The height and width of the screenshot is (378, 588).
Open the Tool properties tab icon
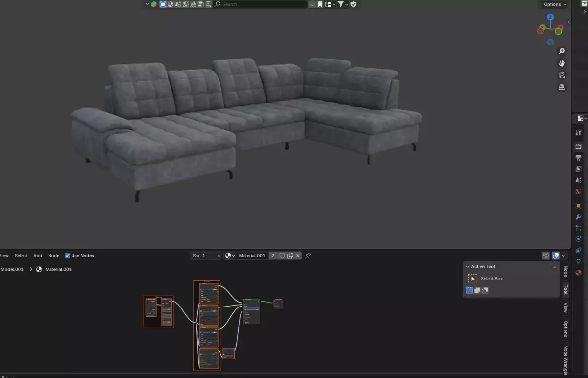tap(579, 132)
